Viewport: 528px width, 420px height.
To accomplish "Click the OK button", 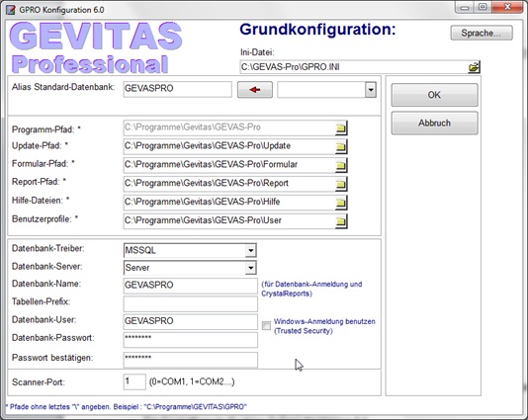I will pyautogui.click(x=434, y=95).
